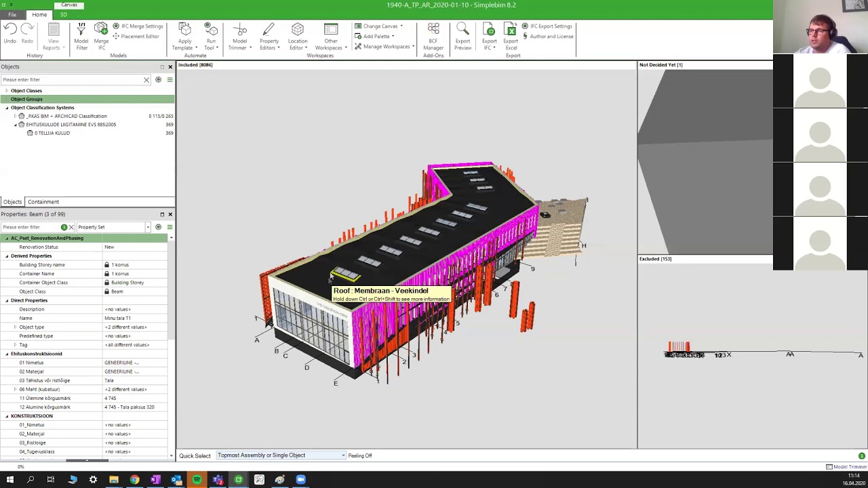Viewport: 868px width, 488px height.
Task: Expand the Object type property row
Action: [x=15, y=327]
